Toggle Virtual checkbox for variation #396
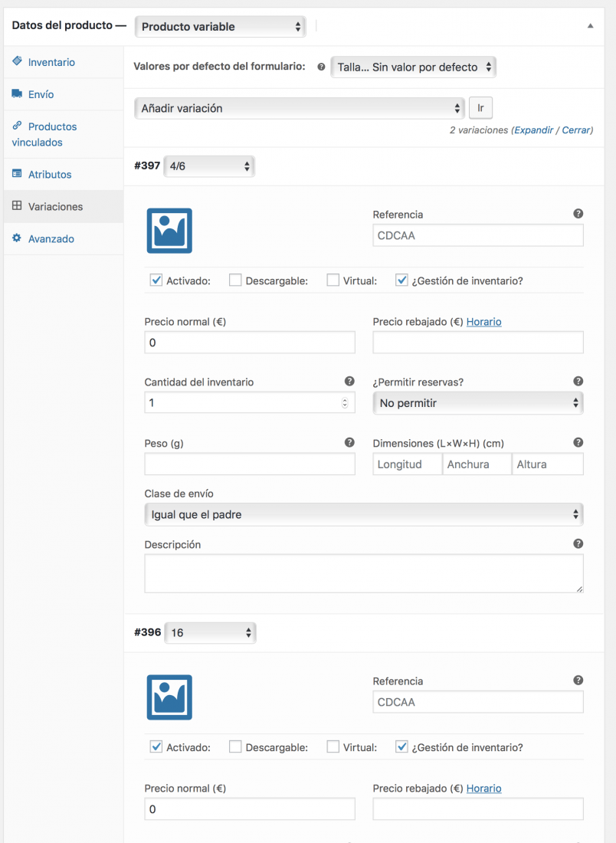The width and height of the screenshot is (616, 843). (333, 746)
